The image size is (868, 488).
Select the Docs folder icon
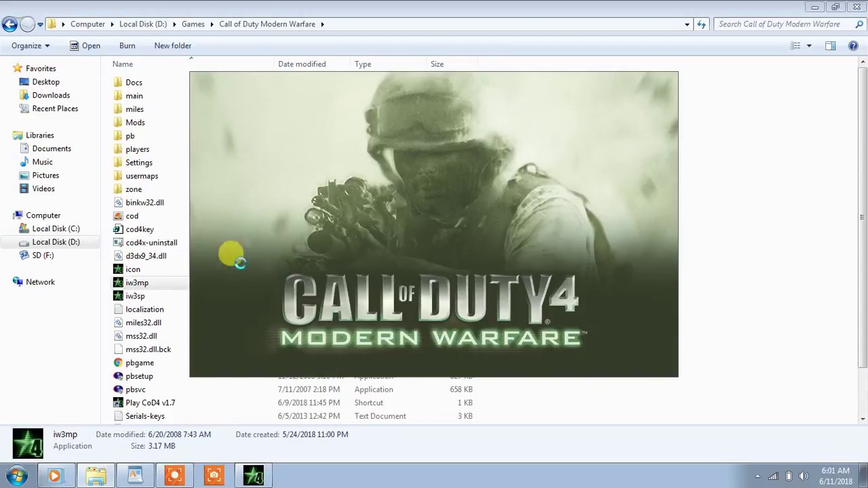(118, 82)
